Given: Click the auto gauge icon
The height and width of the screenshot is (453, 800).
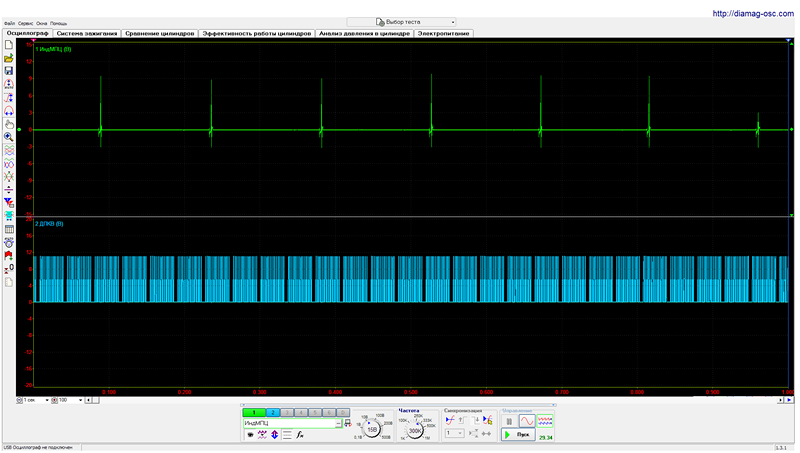Looking at the screenshot, I should [x=9, y=242].
